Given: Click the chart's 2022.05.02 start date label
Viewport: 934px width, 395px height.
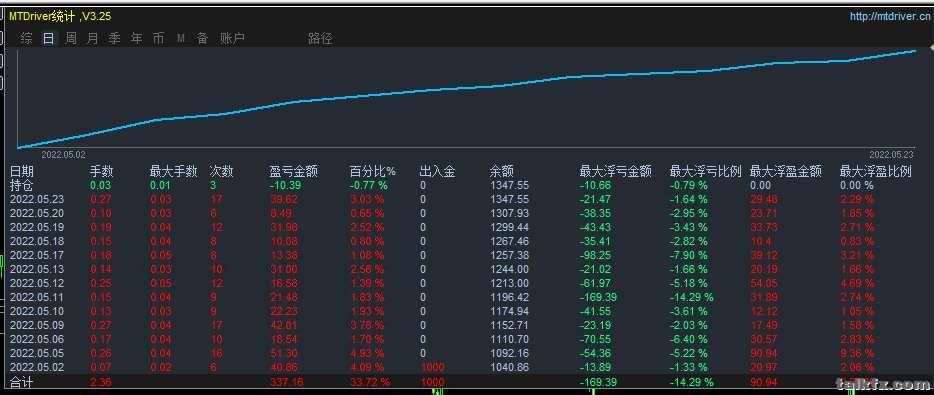Looking at the screenshot, I should (63, 154).
